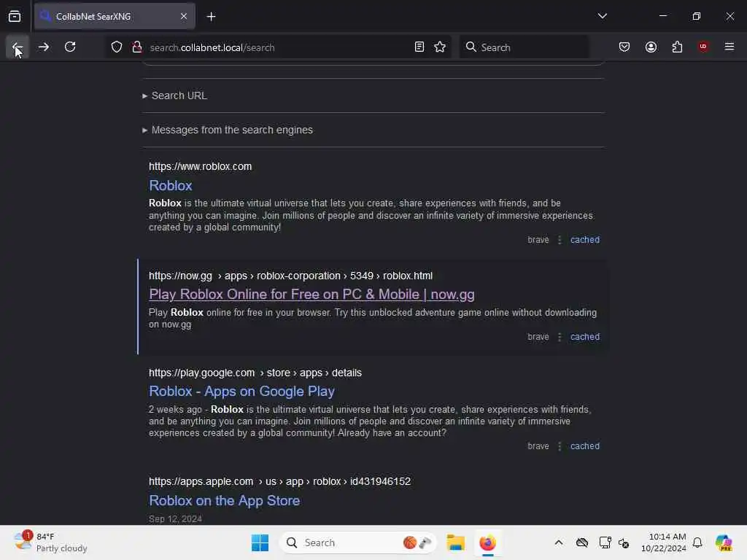
Task: Open the uBlock Origin extension icon
Action: click(x=703, y=47)
